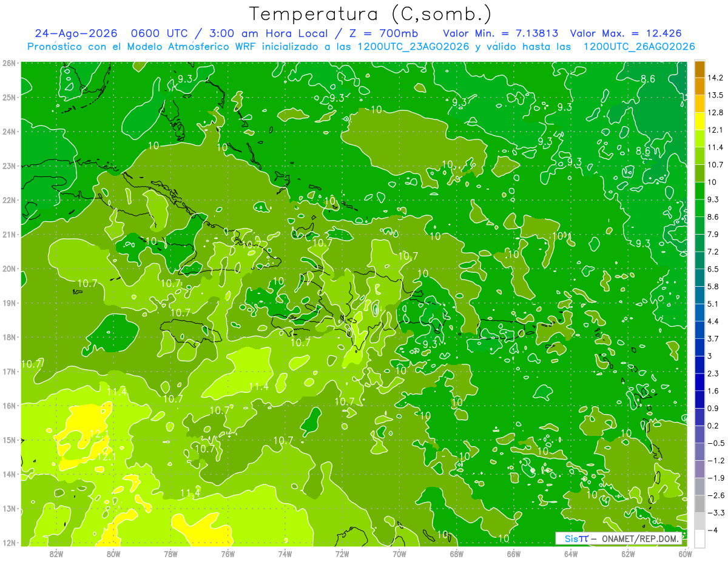Viewport: 728px width, 562px height.
Task: Pick the lime swatch between 11.4 and 12.1
Action: click(x=699, y=139)
